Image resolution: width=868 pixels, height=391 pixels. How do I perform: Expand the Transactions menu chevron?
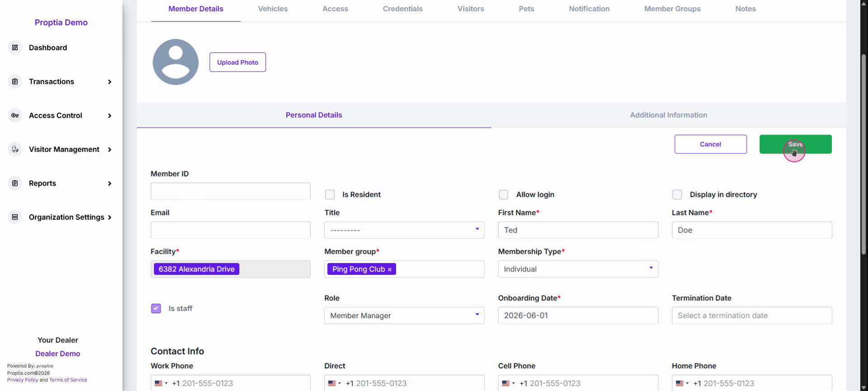click(x=109, y=82)
